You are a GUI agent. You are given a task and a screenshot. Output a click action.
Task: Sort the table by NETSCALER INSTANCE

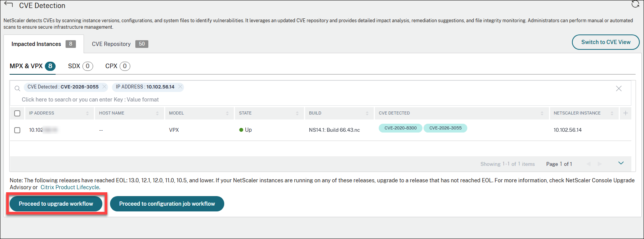point(612,113)
